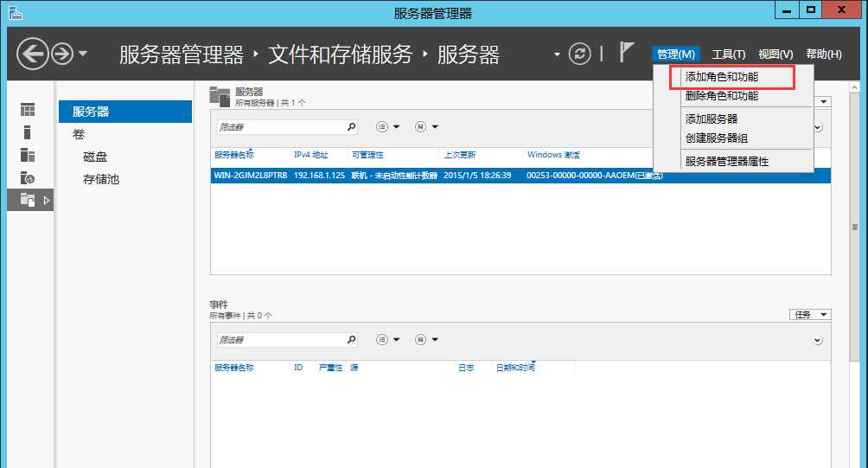Click 文件和存储服务 breadcrumb in header
This screenshot has width=868, height=468.
tap(341, 54)
